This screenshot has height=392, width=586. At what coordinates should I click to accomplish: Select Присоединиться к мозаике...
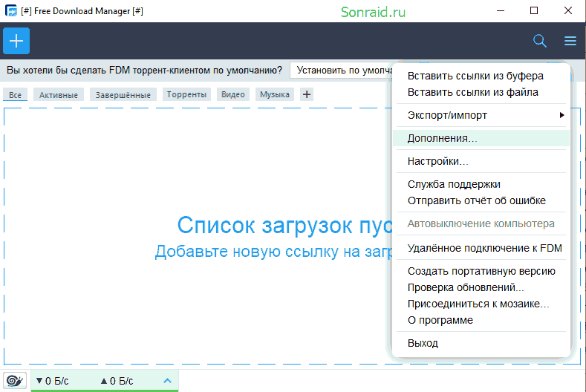coord(478,304)
